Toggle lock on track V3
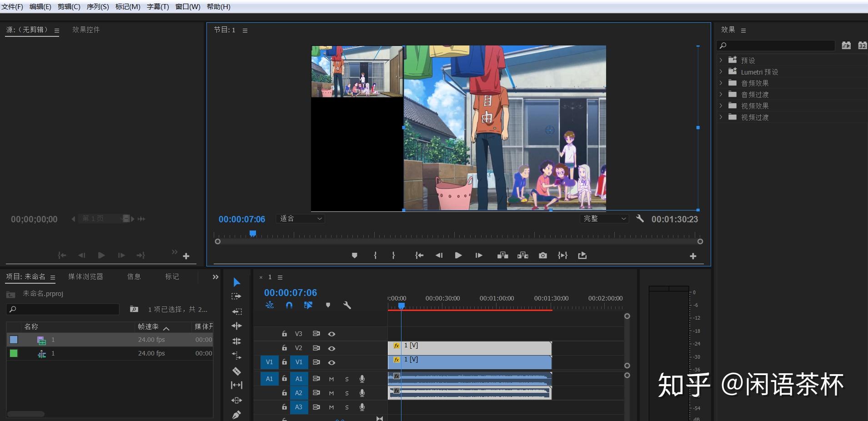Image resolution: width=868 pixels, height=421 pixels. [284, 334]
